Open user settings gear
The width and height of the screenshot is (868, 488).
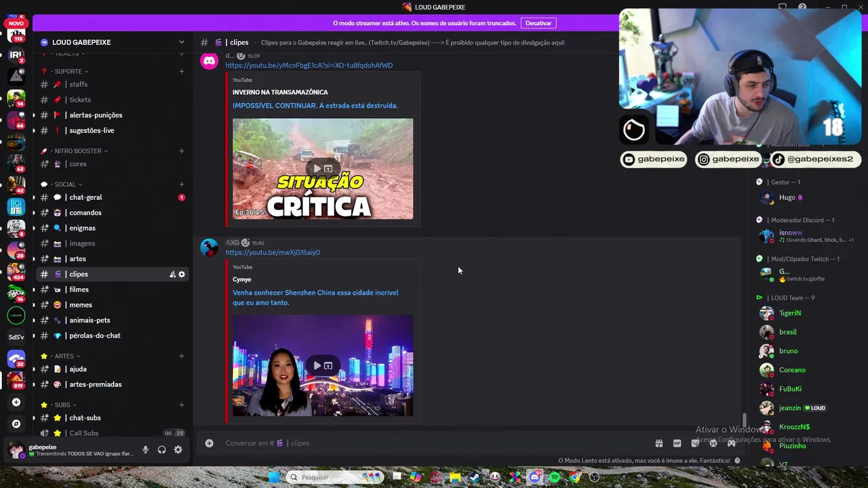coord(178,450)
